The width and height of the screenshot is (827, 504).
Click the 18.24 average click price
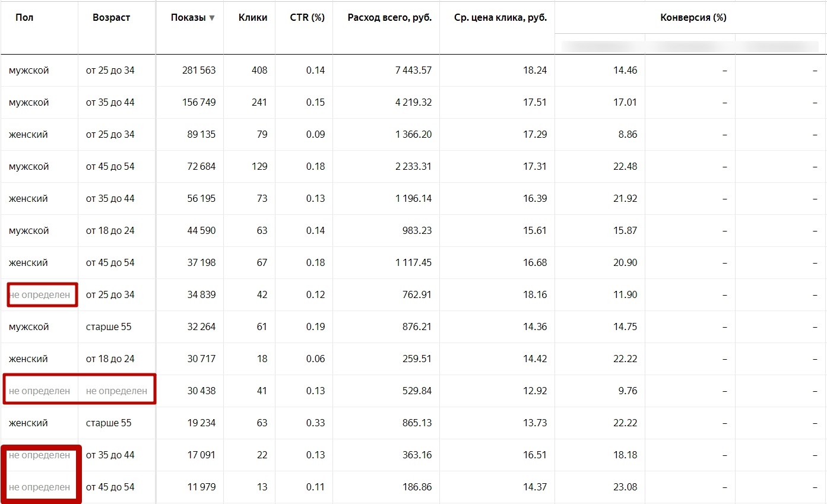tap(533, 71)
